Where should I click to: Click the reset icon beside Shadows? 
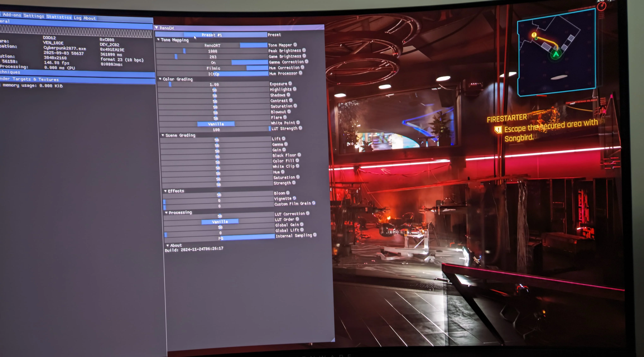tap(288, 95)
